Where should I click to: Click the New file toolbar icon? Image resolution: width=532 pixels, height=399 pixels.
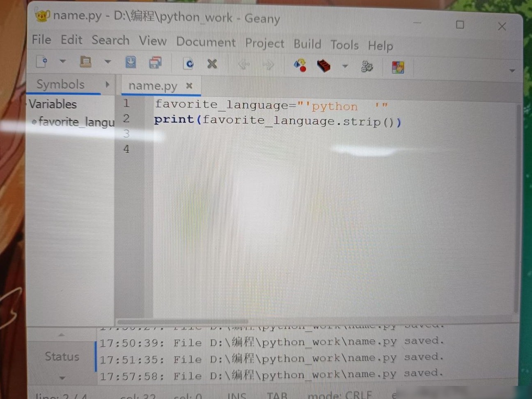pos(42,62)
